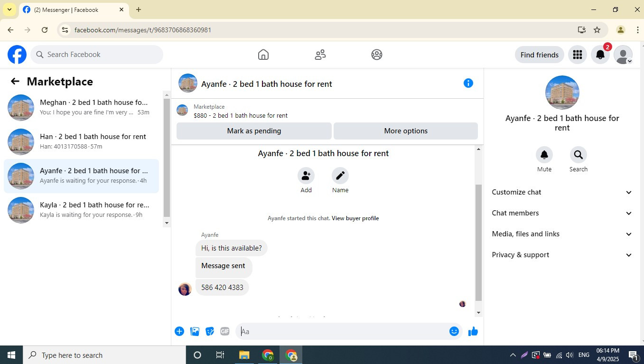
Task: Open a new browser tab
Action: [139, 9]
